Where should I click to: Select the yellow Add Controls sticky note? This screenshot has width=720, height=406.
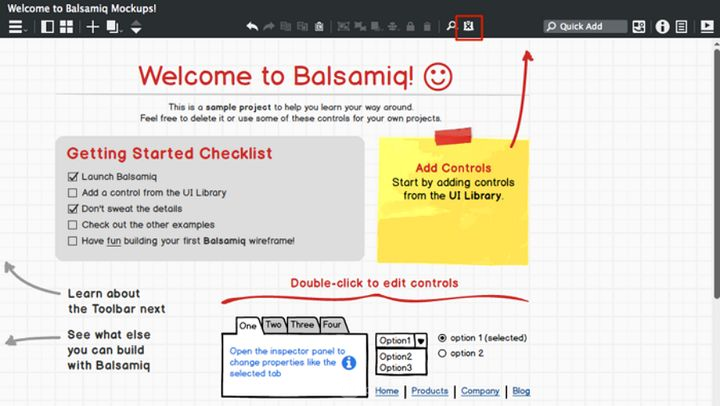(x=453, y=202)
